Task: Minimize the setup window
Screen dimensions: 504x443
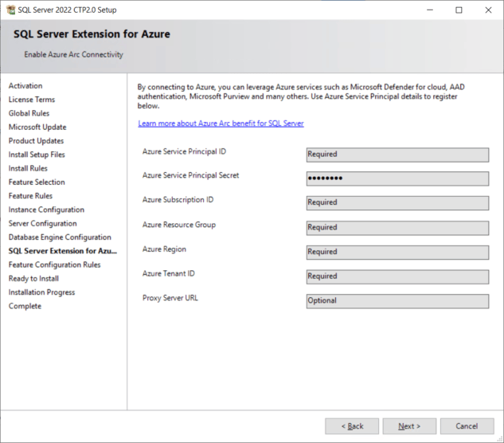Action: (430, 10)
